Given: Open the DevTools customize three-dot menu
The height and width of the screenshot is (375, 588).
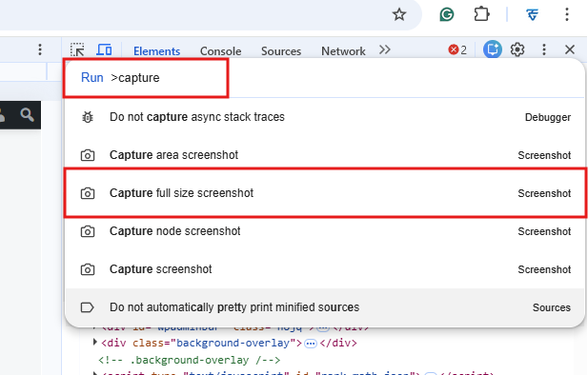Looking at the screenshot, I should (x=544, y=49).
